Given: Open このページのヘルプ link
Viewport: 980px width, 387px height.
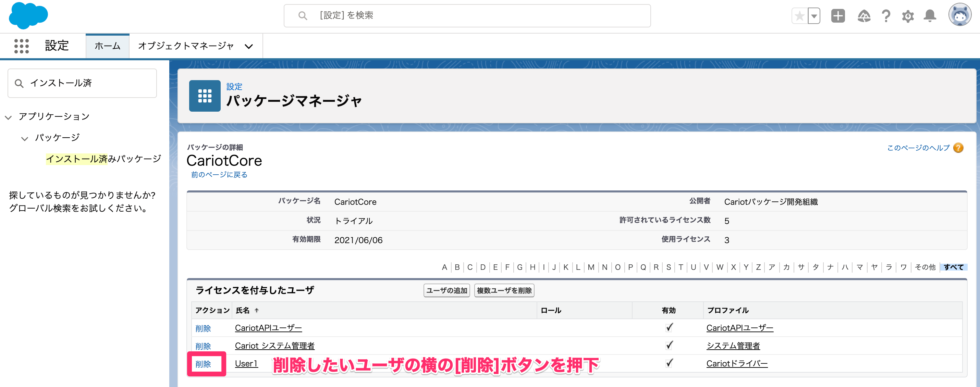Looking at the screenshot, I should point(918,148).
